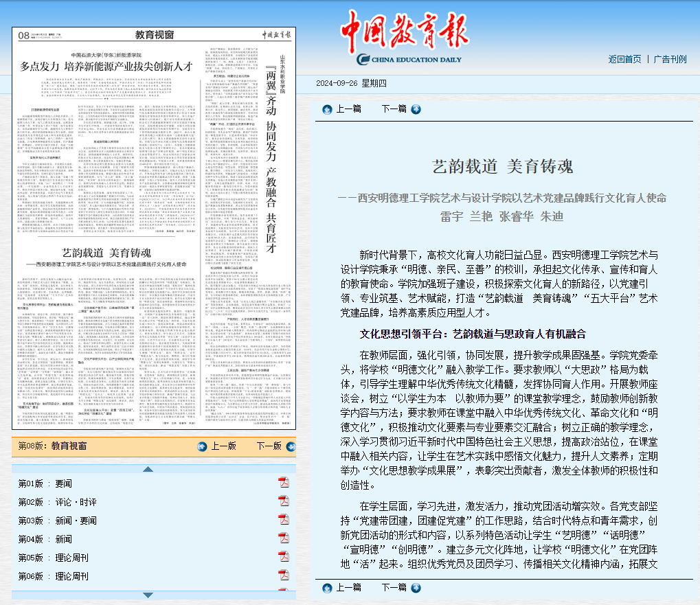Viewport: 700px width, 605px height.
Task: Click the bottom 上一篇 previous article link
Action: [x=348, y=588]
